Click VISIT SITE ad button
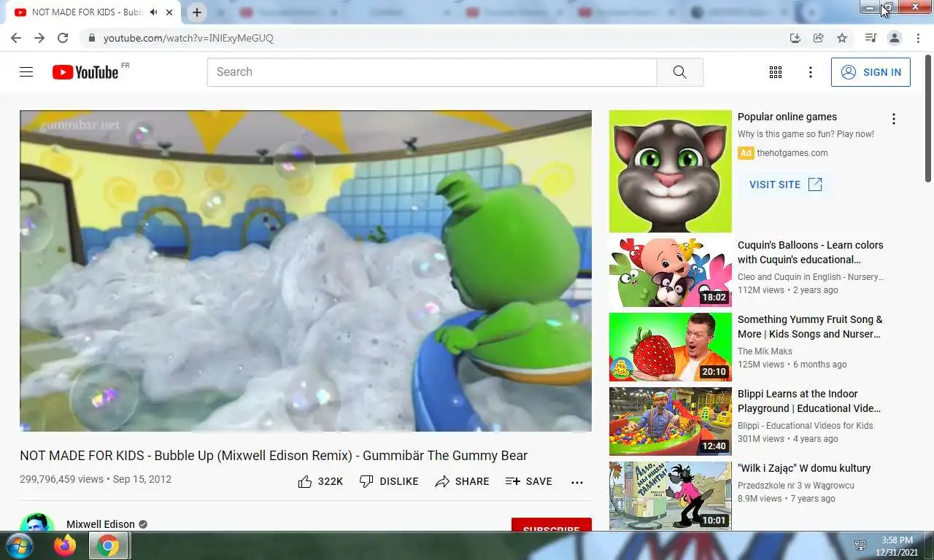934x560 pixels. [x=785, y=184]
